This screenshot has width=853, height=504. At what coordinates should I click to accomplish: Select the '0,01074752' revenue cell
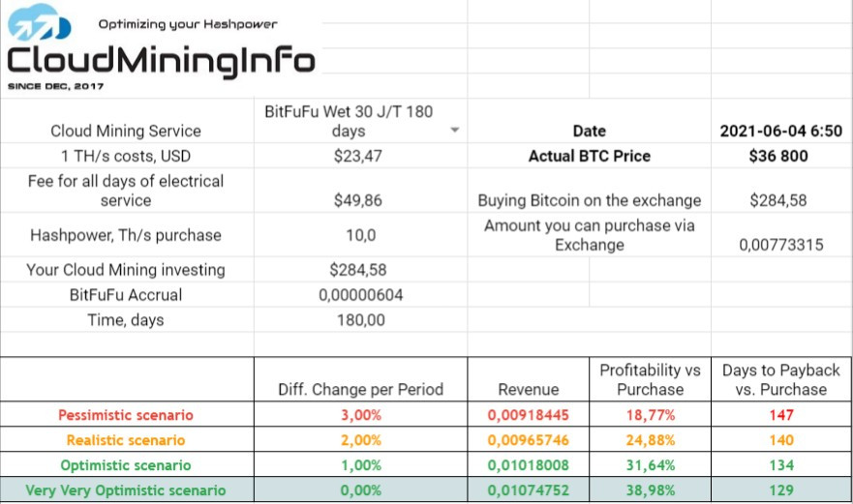(529, 489)
